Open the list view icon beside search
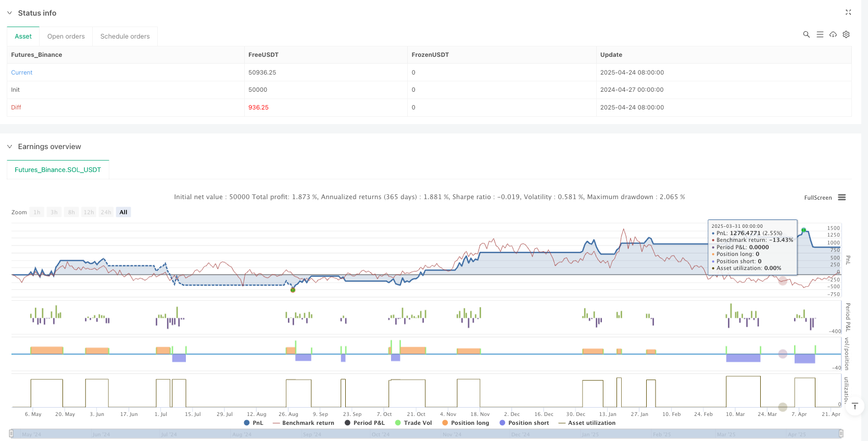The height and width of the screenshot is (441, 868). tap(820, 34)
